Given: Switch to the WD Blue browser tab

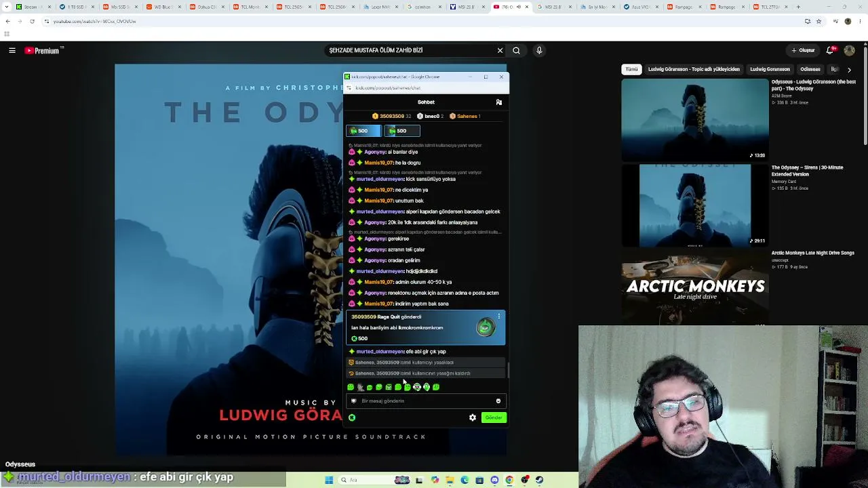Looking at the screenshot, I should click(x=163, y=7).
